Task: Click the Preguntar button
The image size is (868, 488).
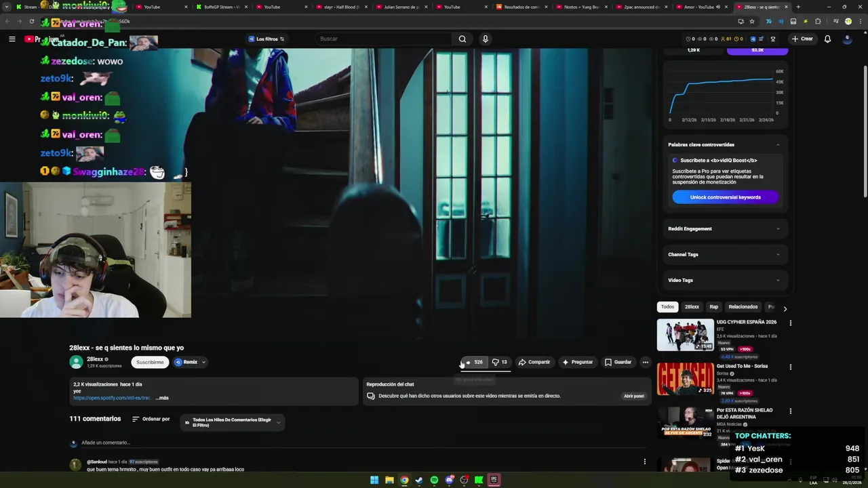Action: pyautogui.click(x=578, y=362)
